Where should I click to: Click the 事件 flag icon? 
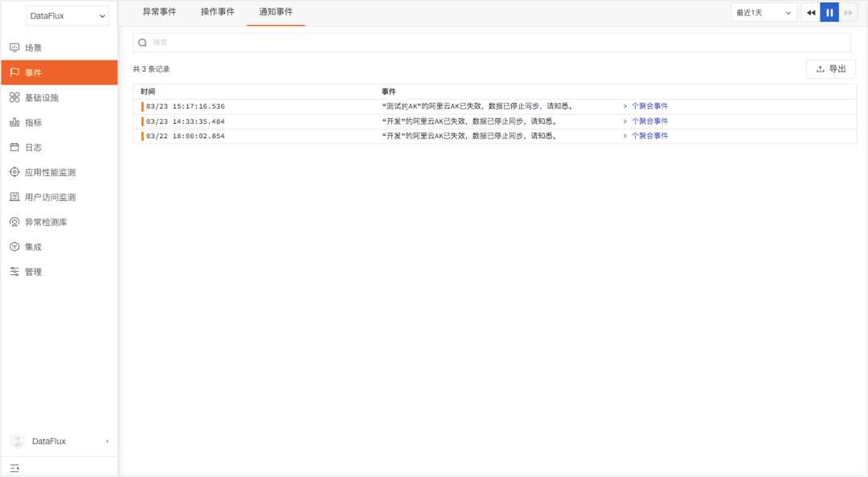[14, 72]
